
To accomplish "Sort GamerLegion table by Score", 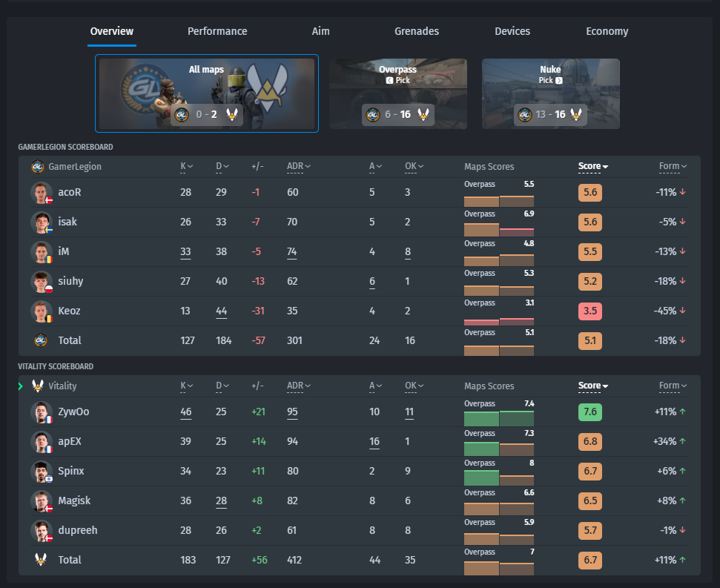I will (x=593, y=166).
